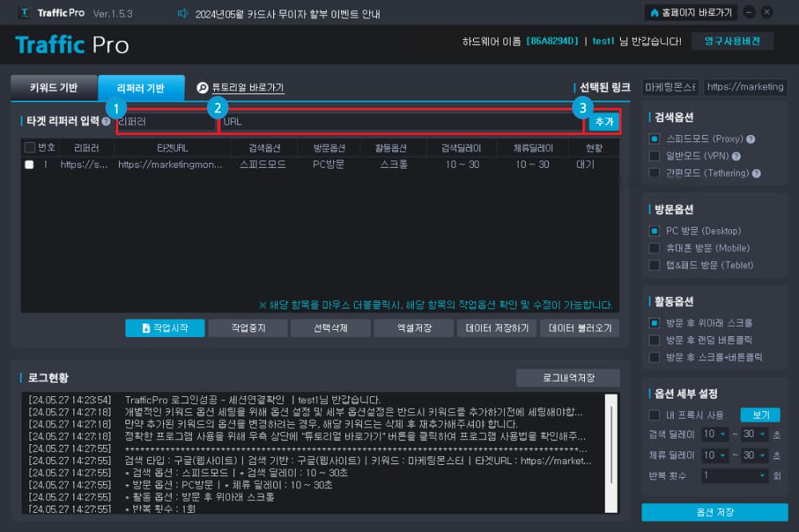Image resolution: width=799 pixels, height=532 pixels.
Task: Click 검색딜레이 column header
Action: pyautogui.click(x=461, y=149)
